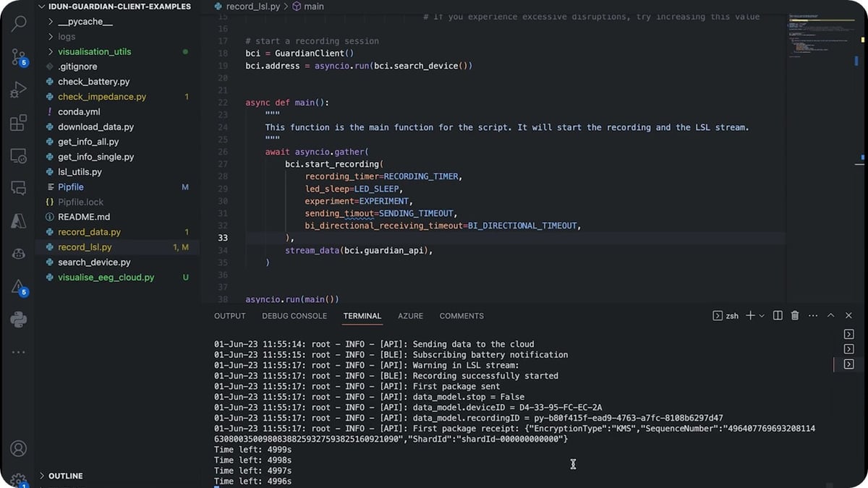This screenshot has height=488, width=868.
Task: Switch to the DEBUG CONSOLE tab
Action: tap(294, 316)
